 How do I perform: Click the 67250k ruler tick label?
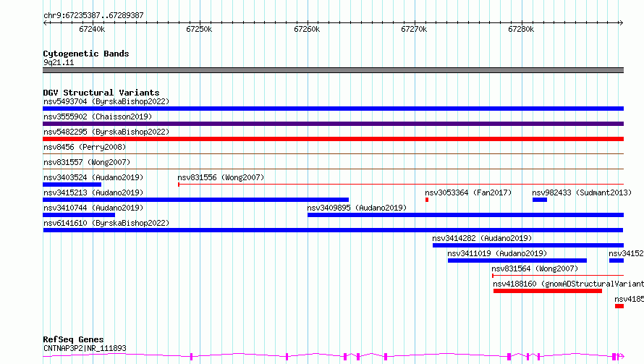[199, 29]
